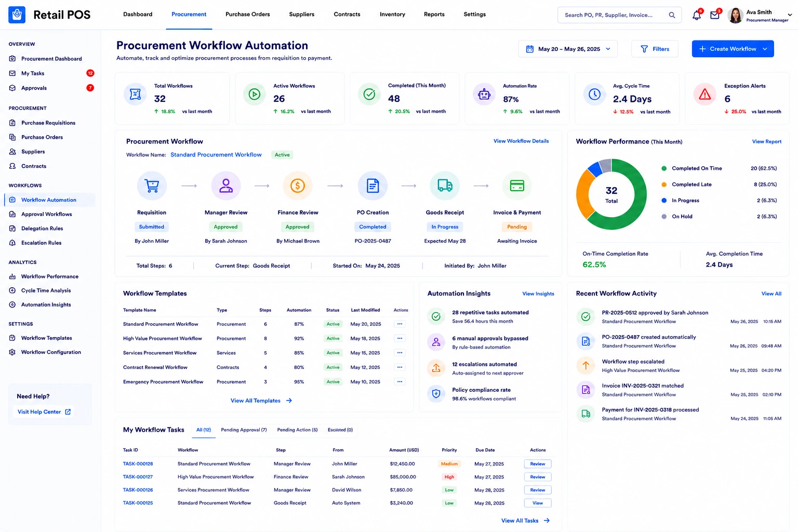Click the Invoice INV-2025-0321 matched activity icon

click(586, 390)
